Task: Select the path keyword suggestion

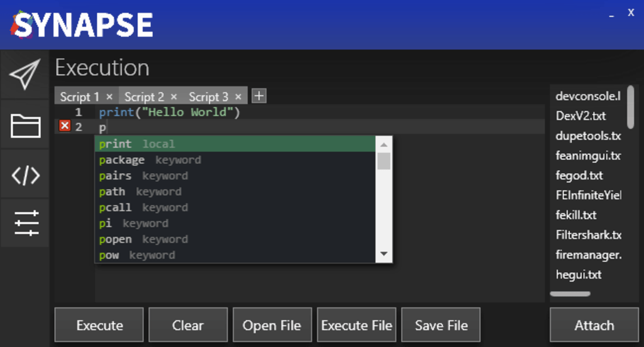Action: [x=235, y=191]
